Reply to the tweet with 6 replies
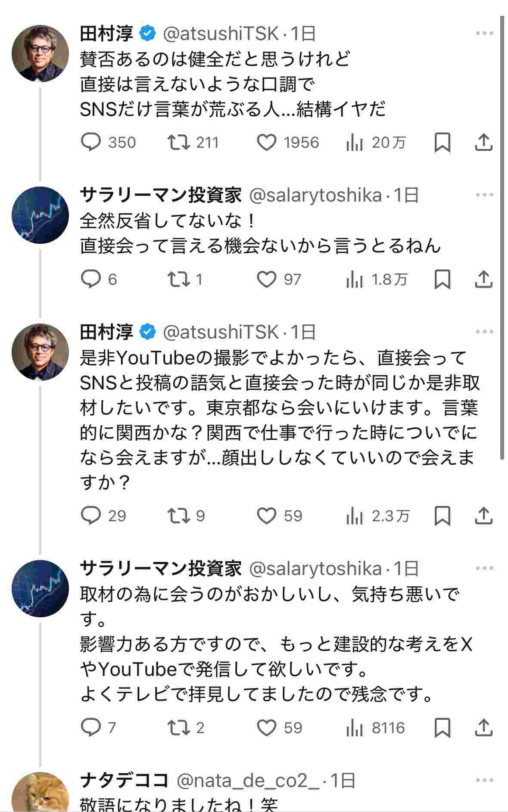 click(x=91, y=279)
